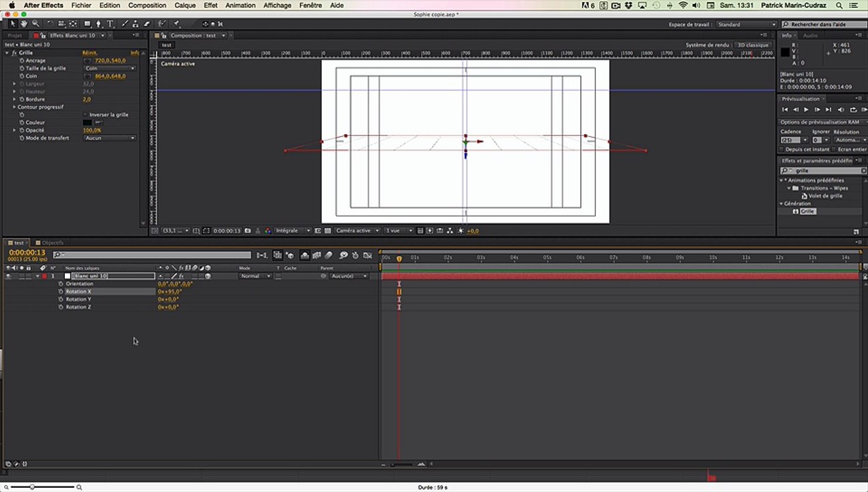This screenshot has height=492, width=868.
Task: Select the Puppet Pin tool
Action: [176, 24]
